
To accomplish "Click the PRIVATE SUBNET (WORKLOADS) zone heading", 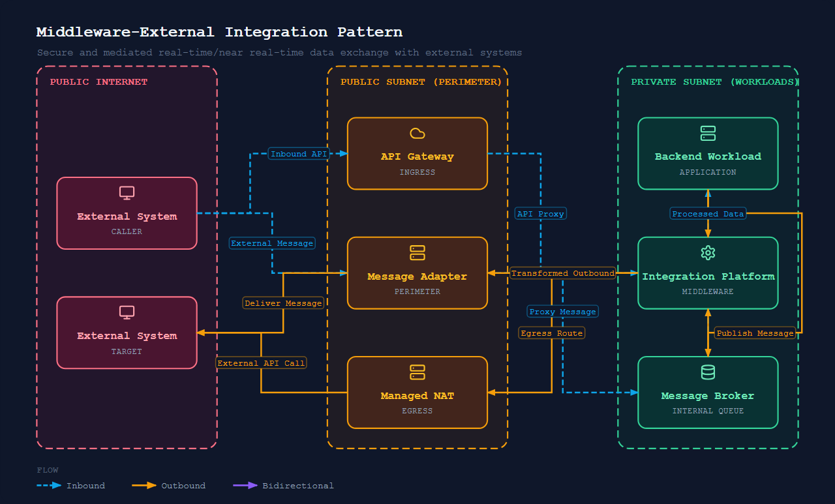I will (x=715, y=82).
